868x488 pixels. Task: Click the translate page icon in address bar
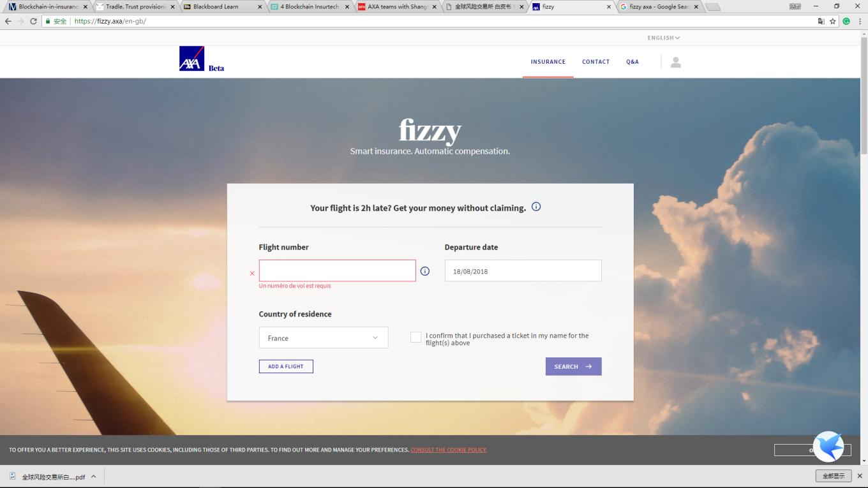pos(821,21)
